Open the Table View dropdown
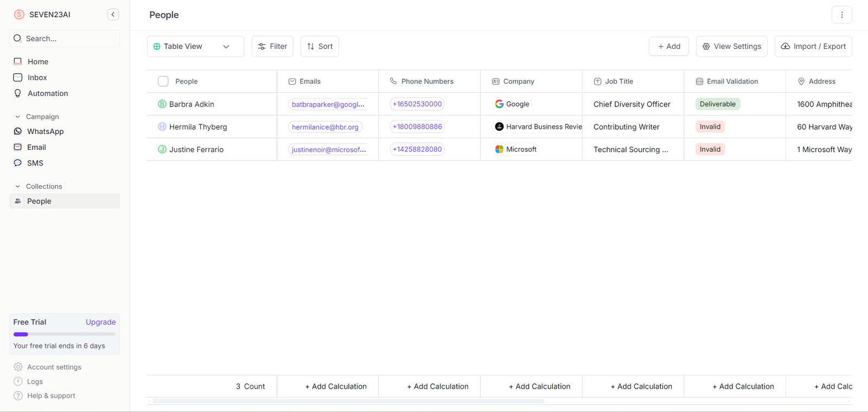This screenshot has width=868, height=412. (195, 46)
